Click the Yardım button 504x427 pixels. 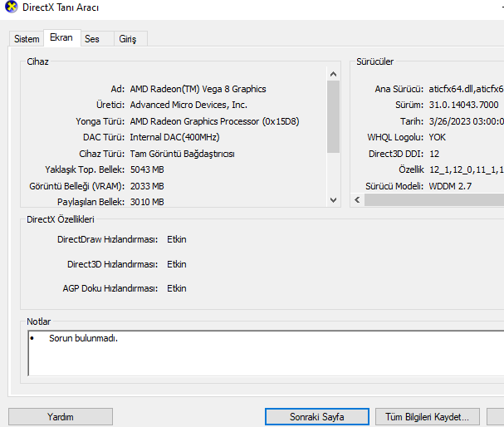[x=61, y=417]
